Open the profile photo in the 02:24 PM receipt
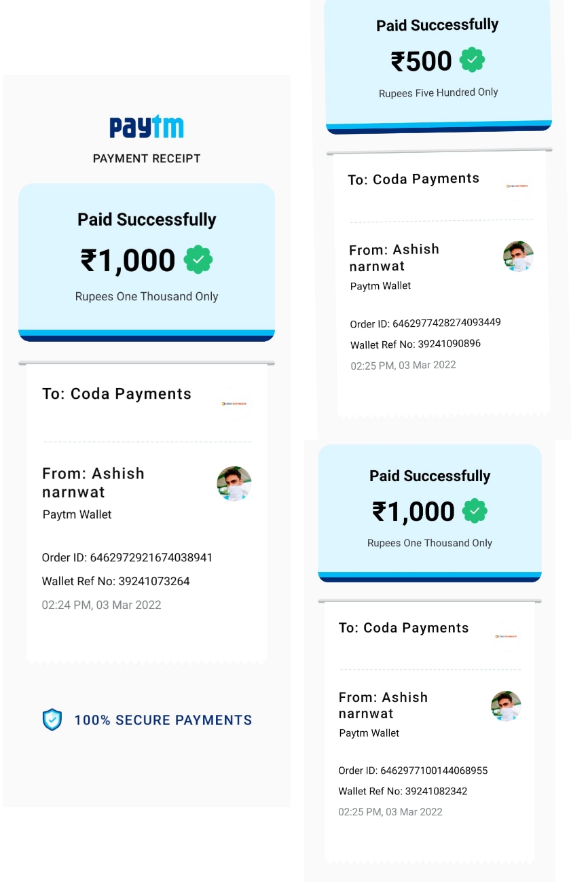This screenshot has width=588, height=882. (234, 483)
